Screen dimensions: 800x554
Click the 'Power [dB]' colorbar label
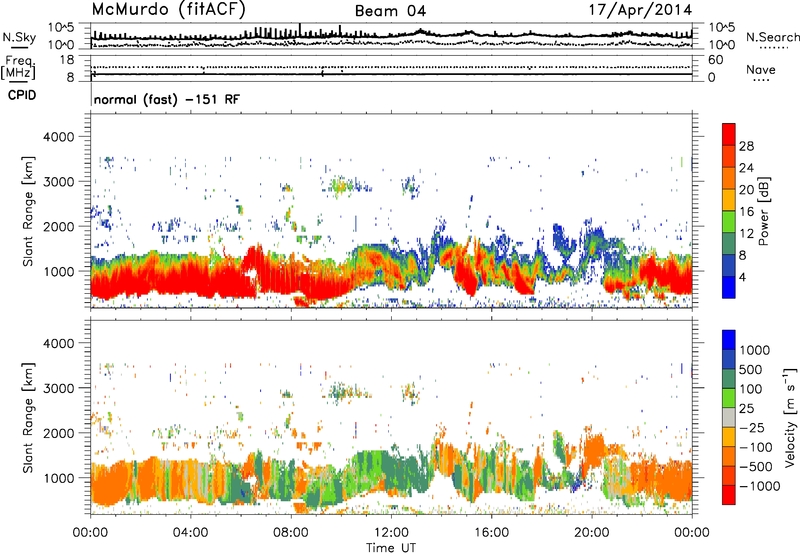764,211
